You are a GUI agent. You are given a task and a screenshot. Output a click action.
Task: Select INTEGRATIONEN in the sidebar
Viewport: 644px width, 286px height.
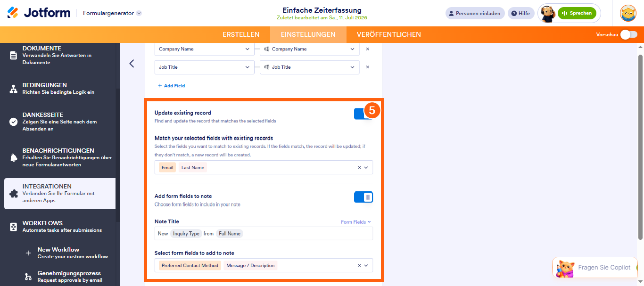tap(60, 193)
